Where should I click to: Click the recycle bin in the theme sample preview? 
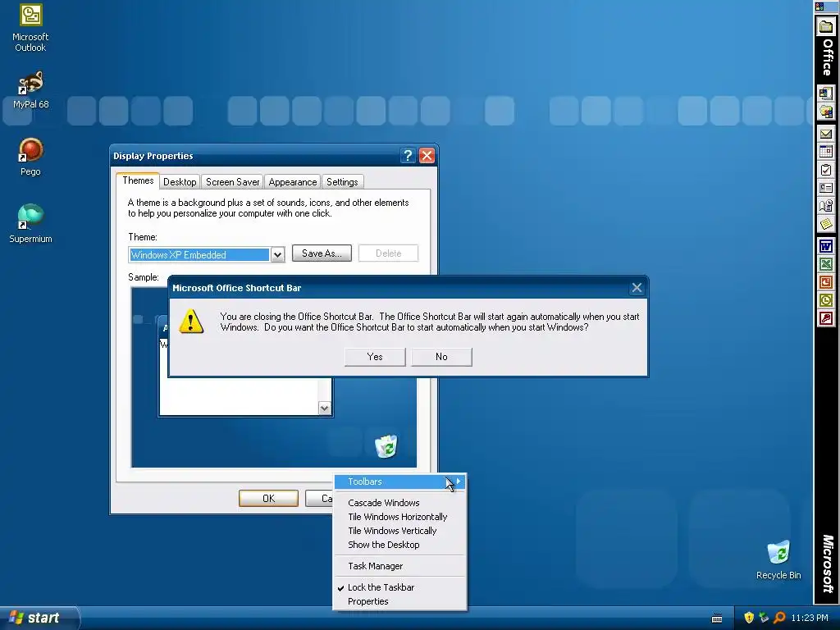point(386,446)
